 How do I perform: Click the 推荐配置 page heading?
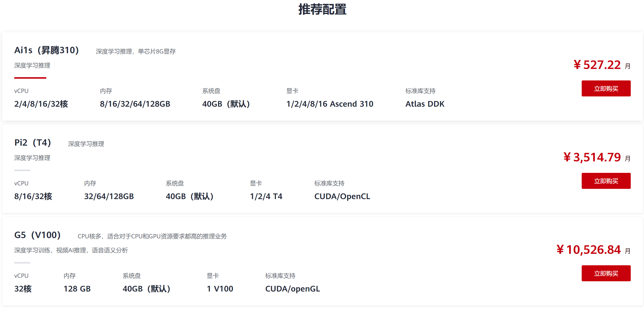pyautogui.click(x=322, y=9)
